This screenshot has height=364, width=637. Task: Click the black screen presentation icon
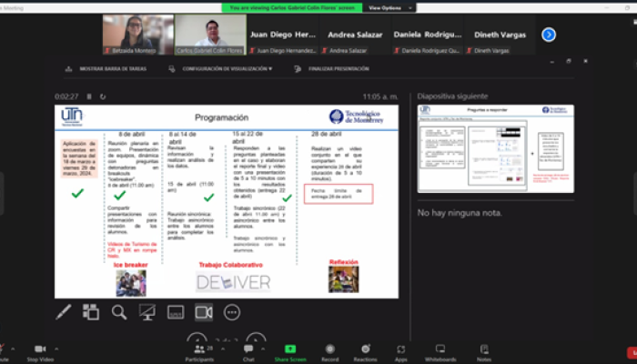tap(147, 312)
